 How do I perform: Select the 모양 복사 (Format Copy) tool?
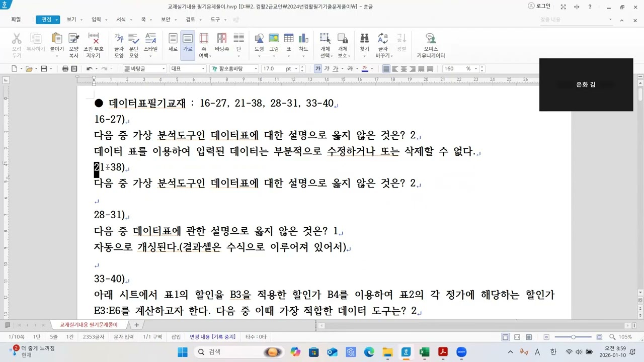coord(74,45)
